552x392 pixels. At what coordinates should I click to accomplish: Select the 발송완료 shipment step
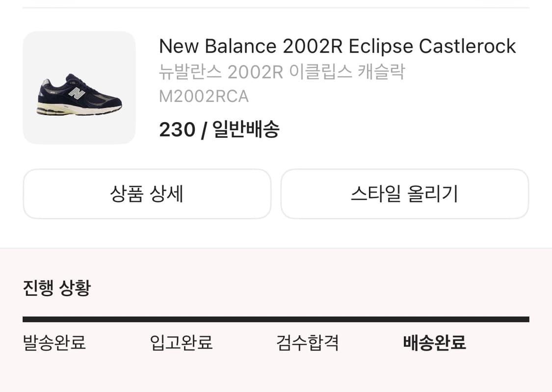point(54,343)
